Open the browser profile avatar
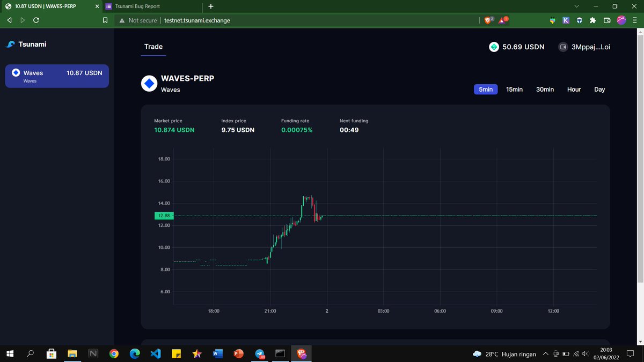This screenshot has width=644, height=362. click(x=621, y=20)
